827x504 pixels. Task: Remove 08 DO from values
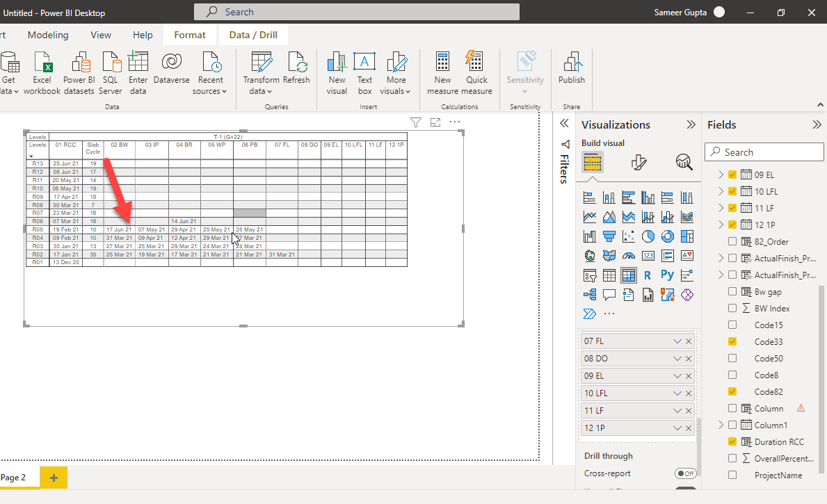(x=689, y=359)
